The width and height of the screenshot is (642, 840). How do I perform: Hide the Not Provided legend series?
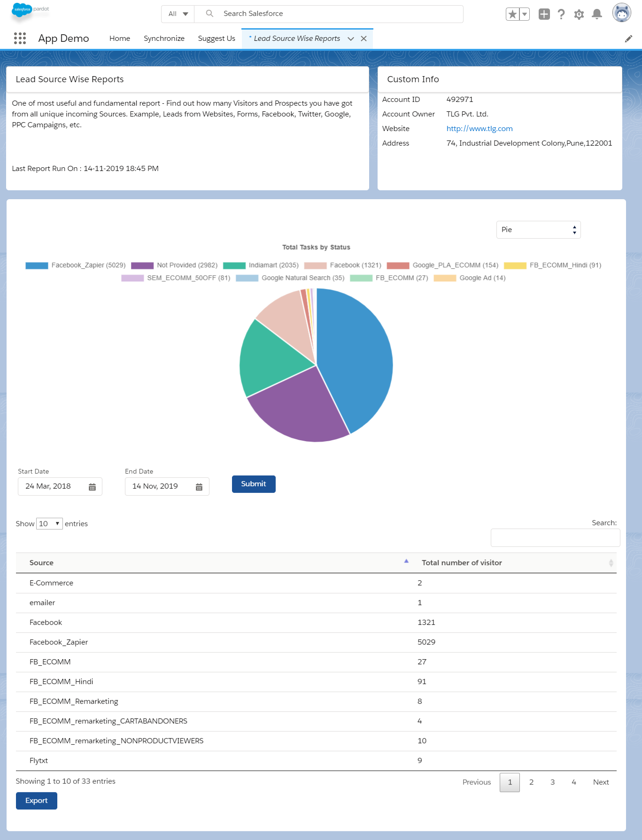[174, 265]
